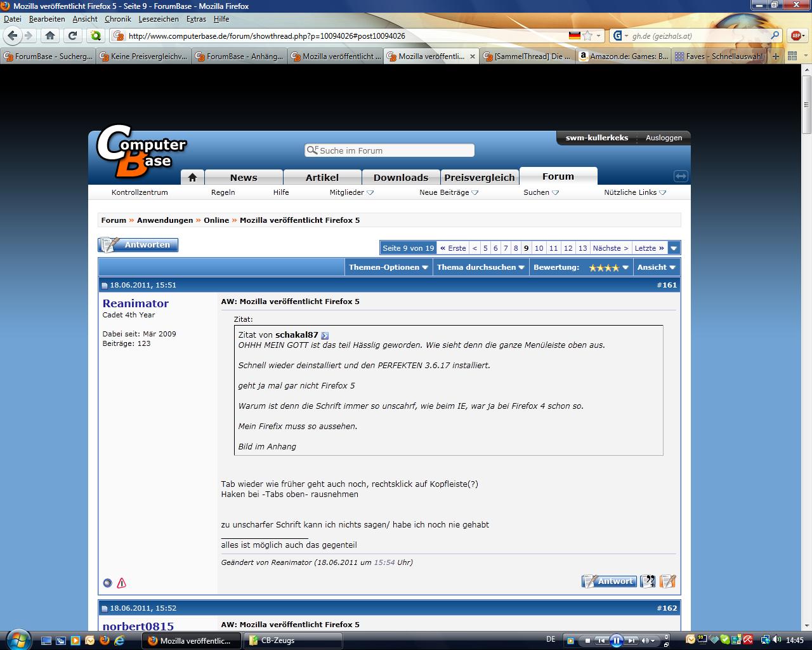Click the Antwort button on post #161
The image size is (812, 650).
coord(609,581)
